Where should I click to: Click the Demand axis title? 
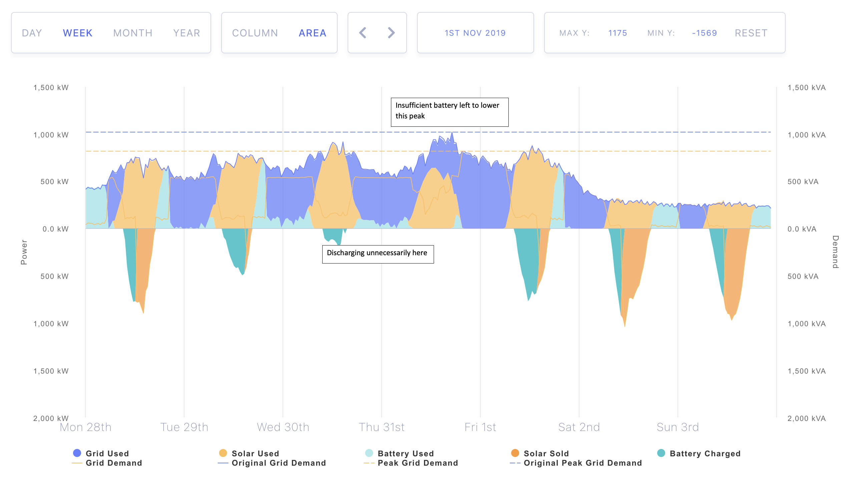[835, 252]
